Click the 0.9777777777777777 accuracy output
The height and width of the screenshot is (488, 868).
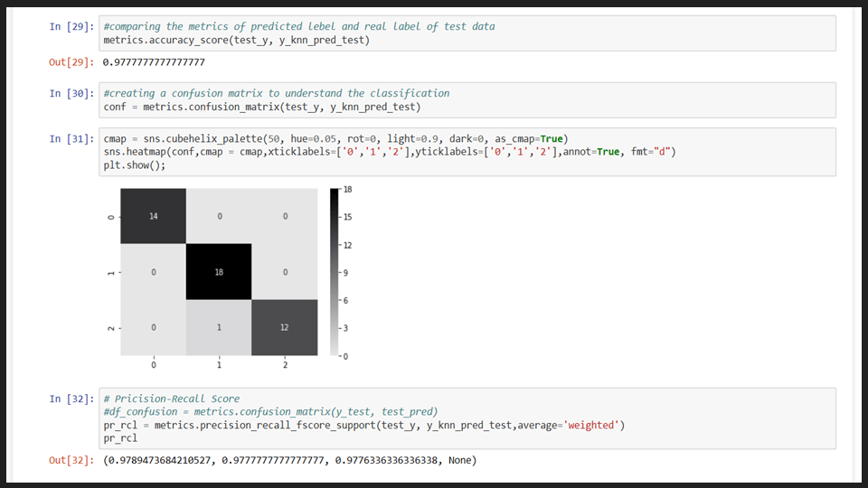pos(154,62)
